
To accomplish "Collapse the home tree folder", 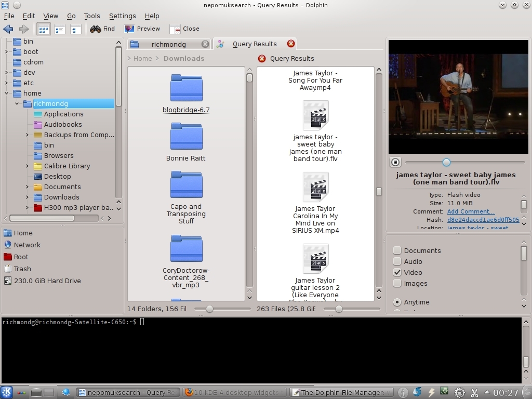I will pyautogui.click(x=7, y=94).
